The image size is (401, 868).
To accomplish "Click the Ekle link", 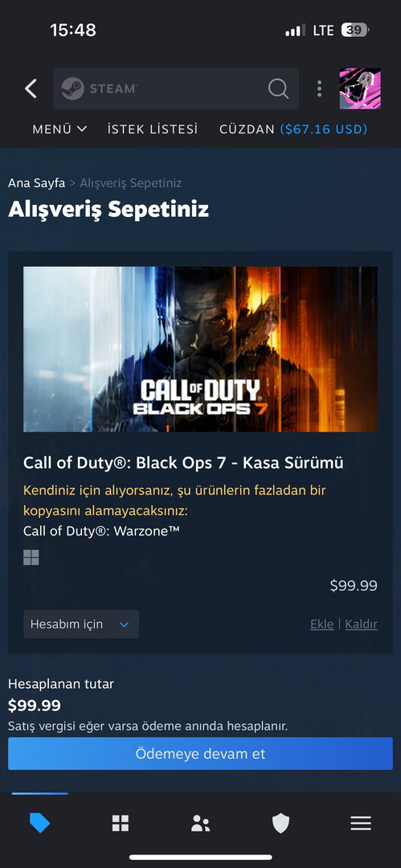I will coord(321,624).
